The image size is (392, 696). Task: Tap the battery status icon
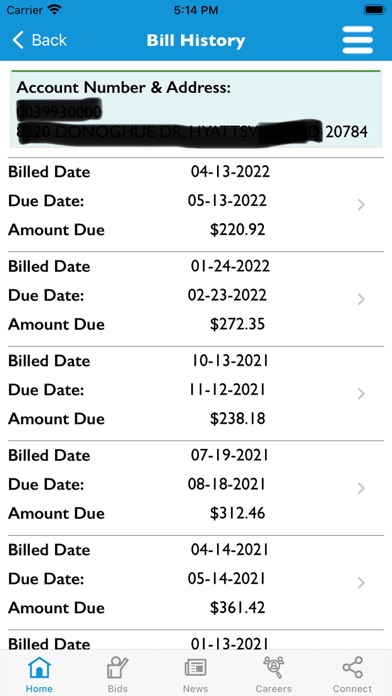click(x=374, y=10)
